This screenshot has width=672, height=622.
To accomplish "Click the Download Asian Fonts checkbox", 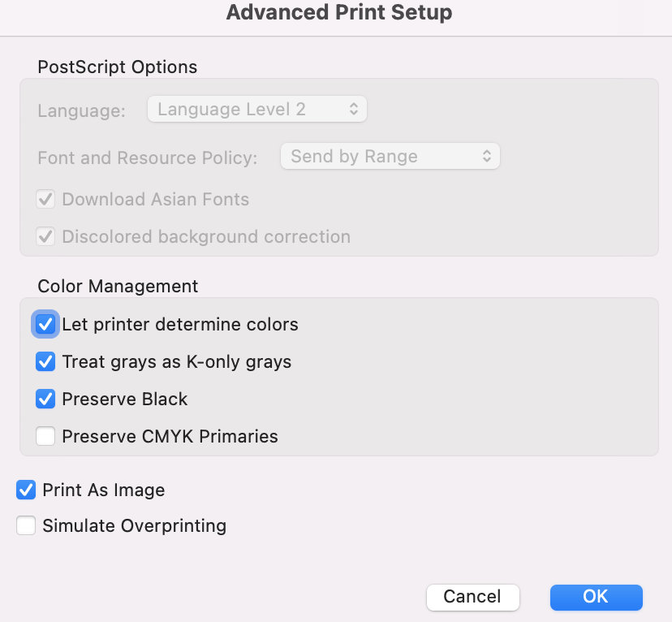I will click(x=45, y=199).
